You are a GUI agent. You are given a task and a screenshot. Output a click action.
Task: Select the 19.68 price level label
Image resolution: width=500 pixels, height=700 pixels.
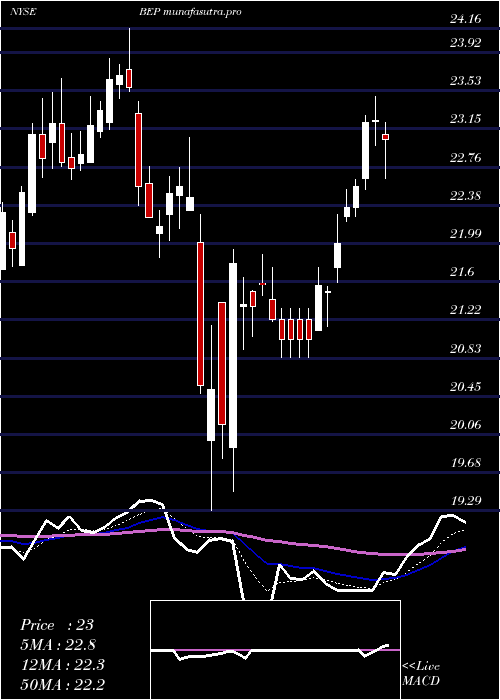pyautogui.click(x=466, y=462)
